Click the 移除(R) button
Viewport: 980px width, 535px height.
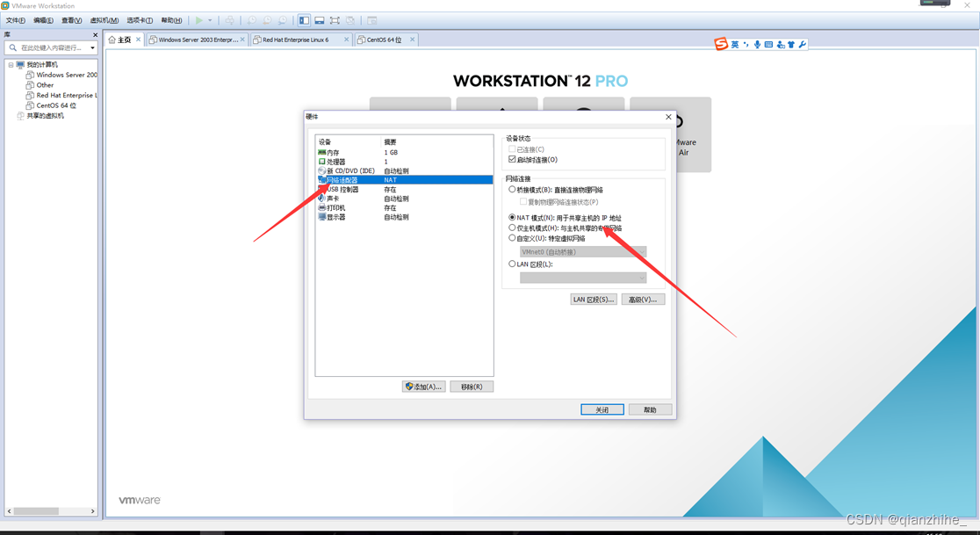coord(472,387)
